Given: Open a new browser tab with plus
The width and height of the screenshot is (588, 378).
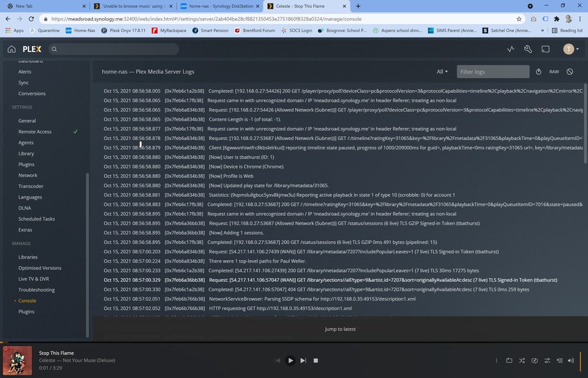Looking at the screenshot, I should [358, 6].
